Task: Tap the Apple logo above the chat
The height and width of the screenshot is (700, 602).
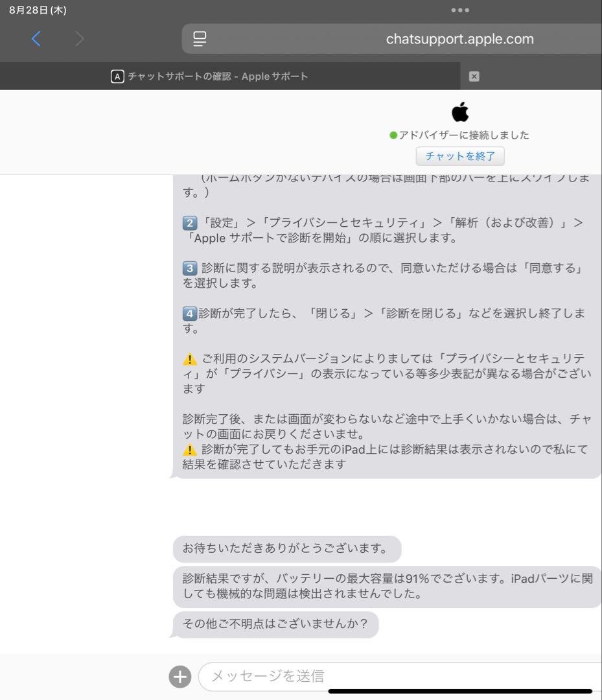Action: [460, 112]
